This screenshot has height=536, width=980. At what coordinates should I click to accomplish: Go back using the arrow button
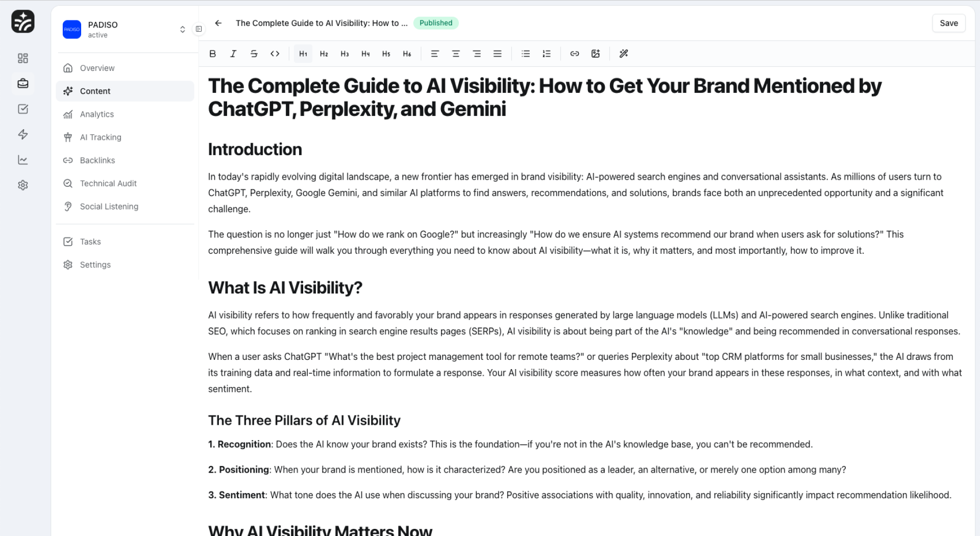tap(218, 23)
